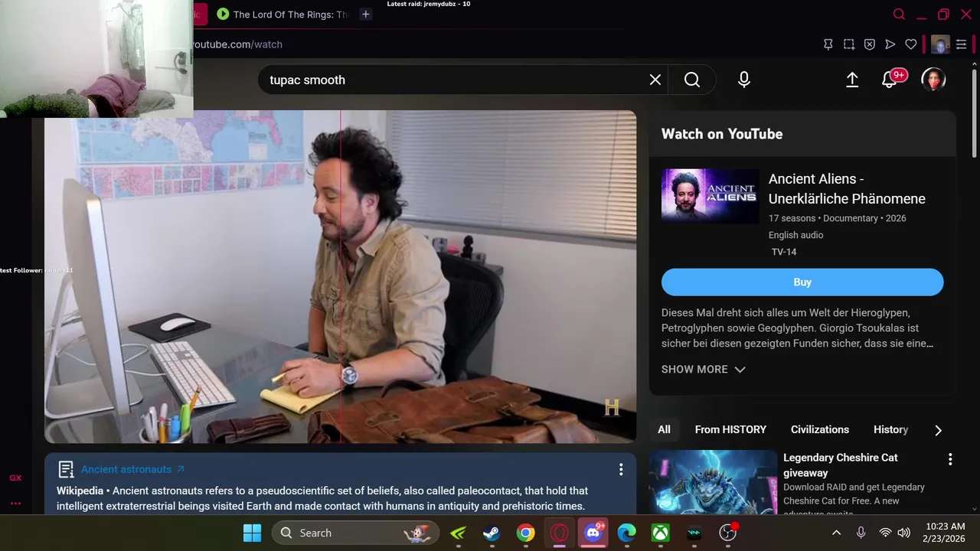Click '17 seasons • Documentary • 2026' text
Screen dimensions: 980x551
(x=838, y=218)
